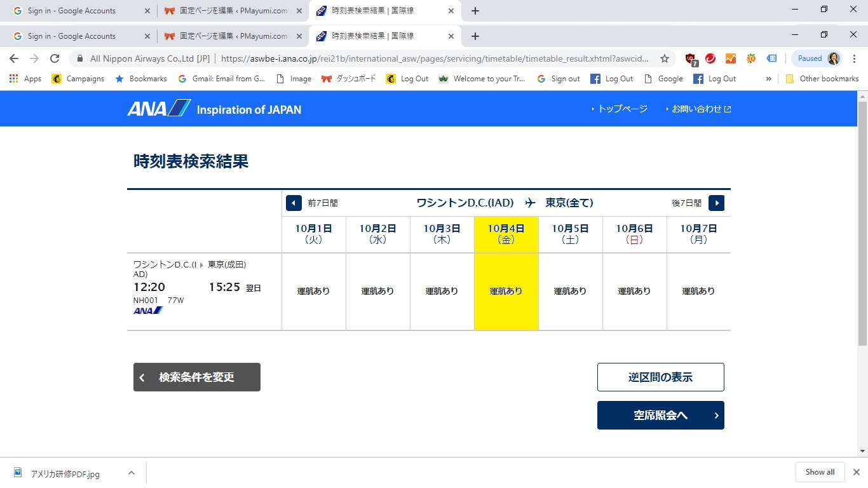Open the Bookmarks star folder
Viewport: 868px width, 488px height.
140,79
